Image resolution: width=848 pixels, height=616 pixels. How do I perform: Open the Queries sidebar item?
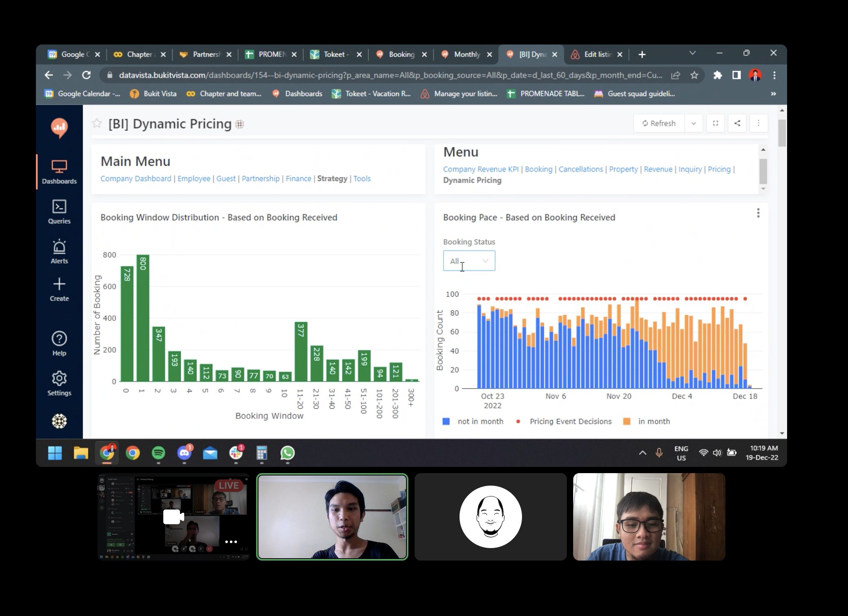point(59,212)
